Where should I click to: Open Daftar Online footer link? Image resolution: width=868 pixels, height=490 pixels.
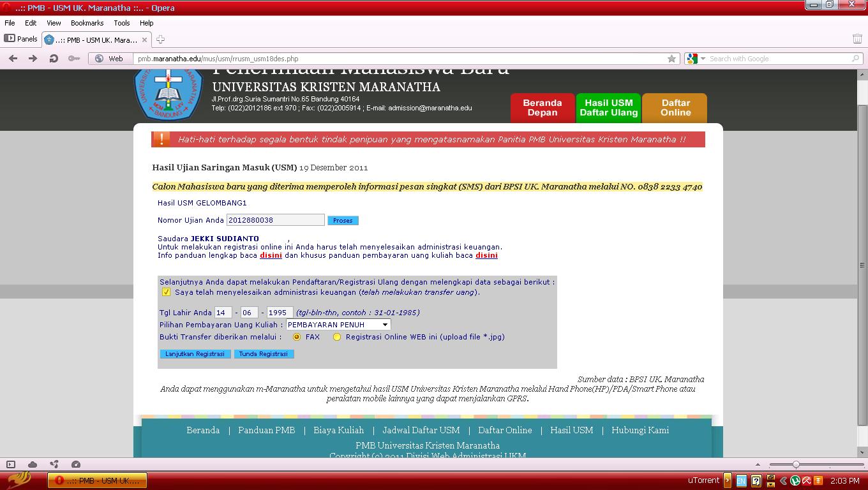505,430
